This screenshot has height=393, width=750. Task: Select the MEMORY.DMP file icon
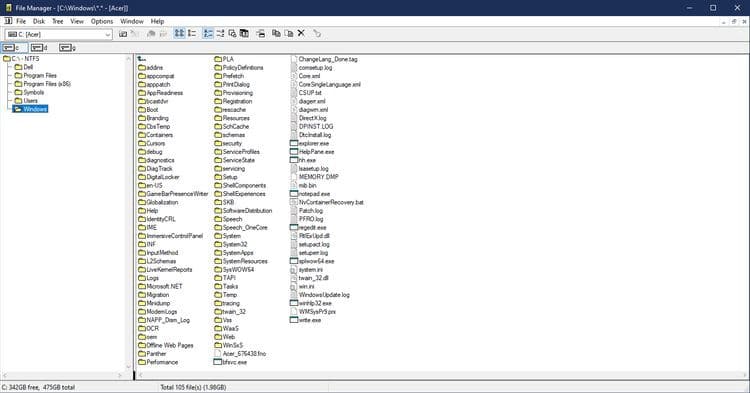coord(294,177)
